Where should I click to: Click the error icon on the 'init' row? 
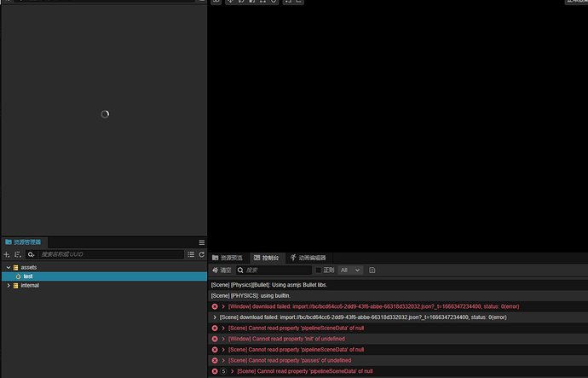(215, 339)
